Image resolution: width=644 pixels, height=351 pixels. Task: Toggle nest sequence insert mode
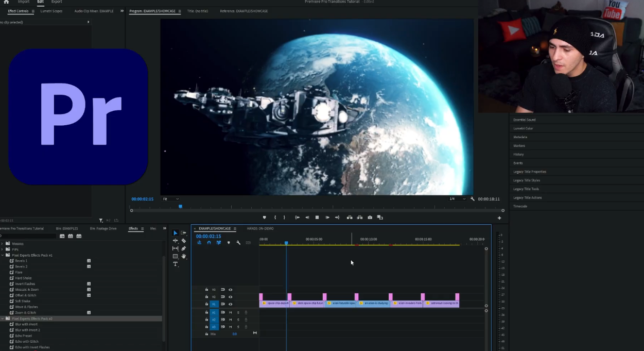click(x=199, y=243)
